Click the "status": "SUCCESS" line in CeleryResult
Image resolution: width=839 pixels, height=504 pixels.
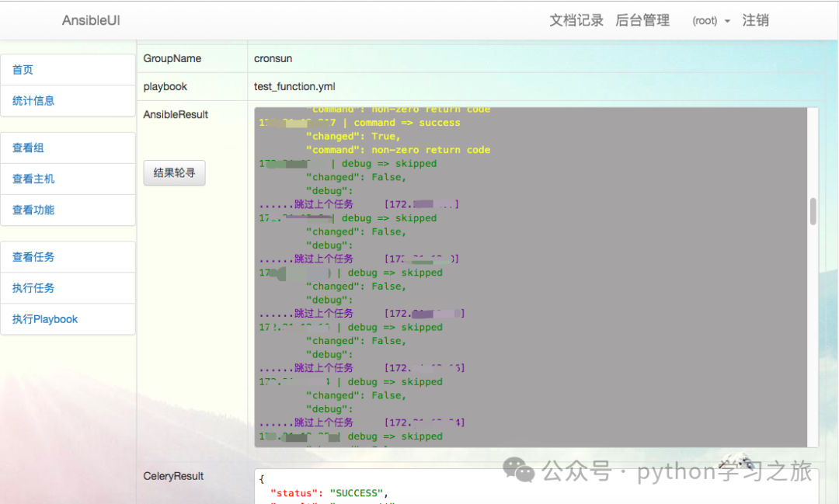(x=329, y=493)
